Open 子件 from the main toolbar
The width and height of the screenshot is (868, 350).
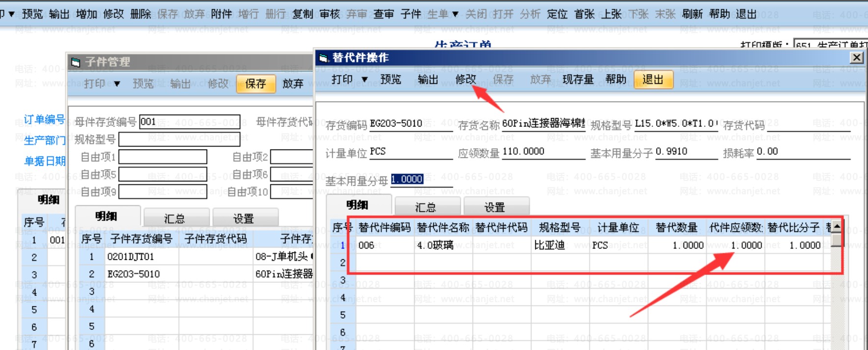click(x=411, y=14)
